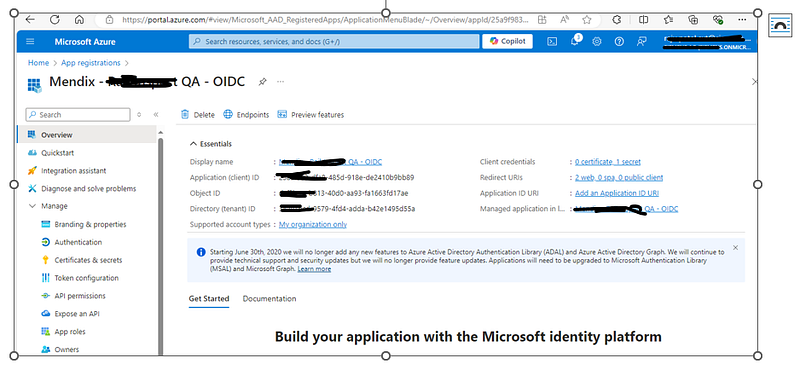The height and width of the screenshot is (374, 800).
Task: Click the Managed application link
Action: click(x=627, y=209)
